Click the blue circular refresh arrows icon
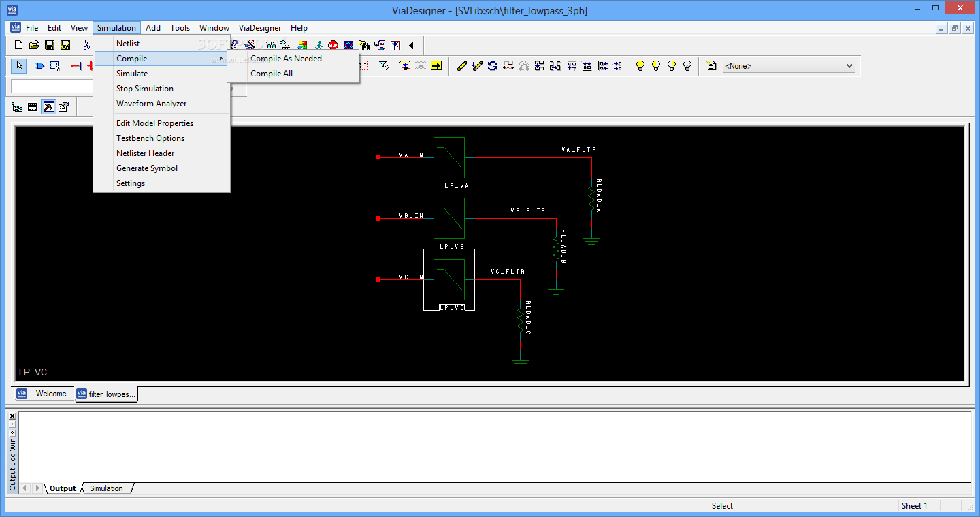The height and width of the screenshot is (517, 980). pos(493,66)
